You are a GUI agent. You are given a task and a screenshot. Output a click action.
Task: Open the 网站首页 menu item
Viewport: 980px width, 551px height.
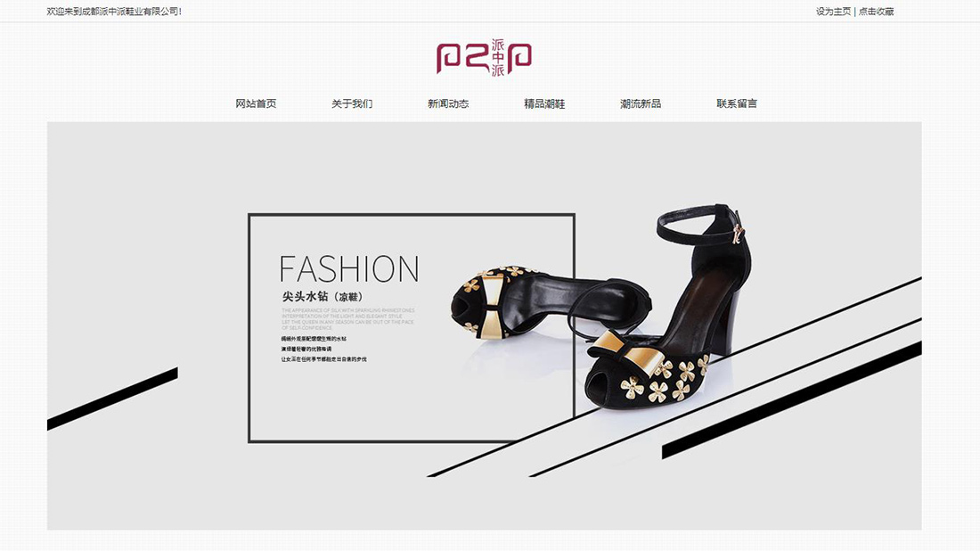(x=256, y=103)
